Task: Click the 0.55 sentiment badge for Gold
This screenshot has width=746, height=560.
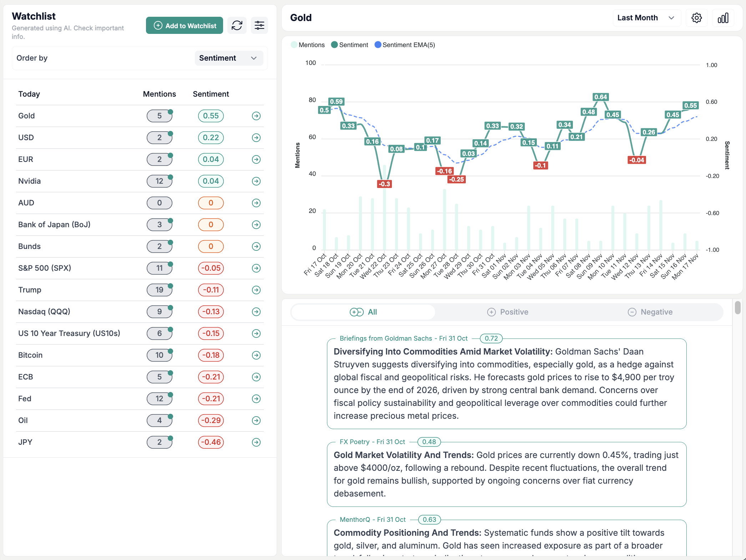Action: [211, 116]
